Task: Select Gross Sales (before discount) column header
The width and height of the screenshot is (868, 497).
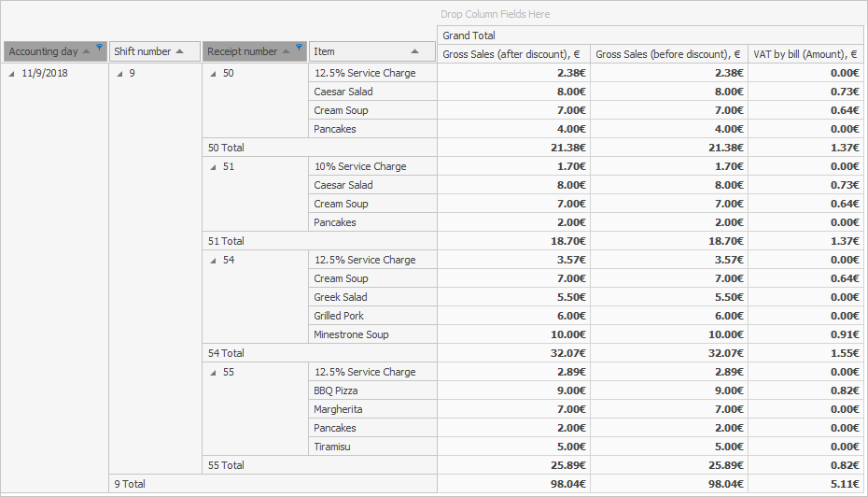Action: [668, 54]
